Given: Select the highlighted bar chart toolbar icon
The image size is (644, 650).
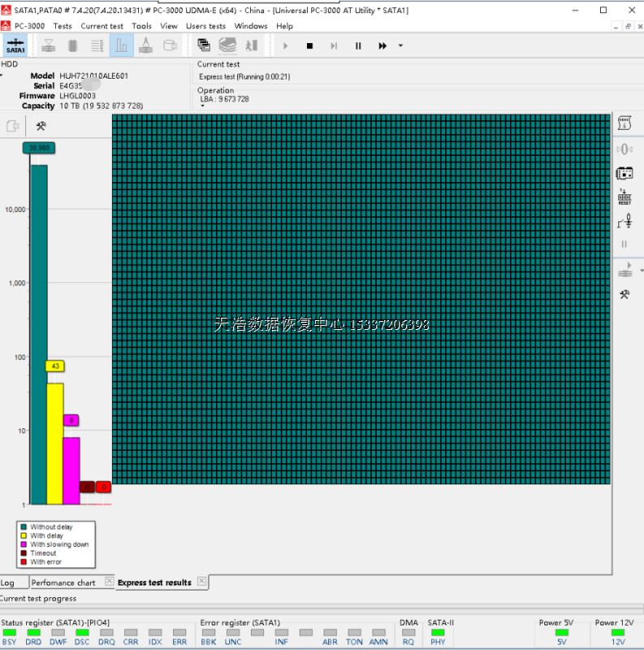Looking at the screenshot, I should pos(121,45).
